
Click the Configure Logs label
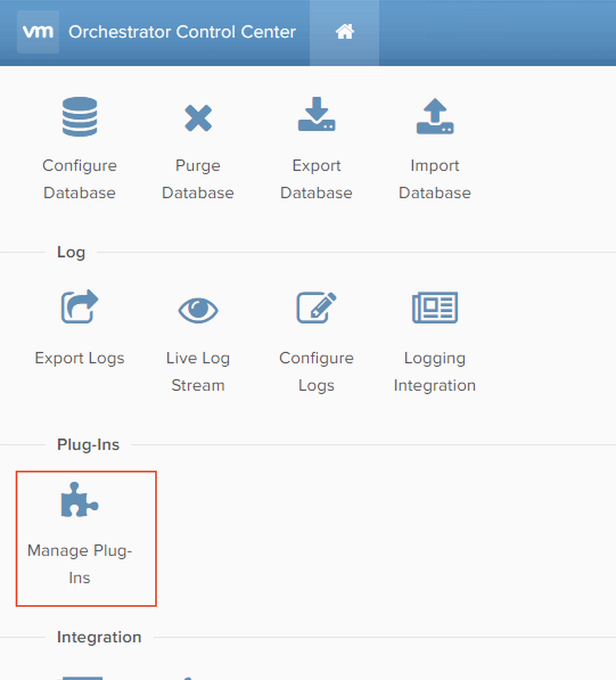point(317,372)
